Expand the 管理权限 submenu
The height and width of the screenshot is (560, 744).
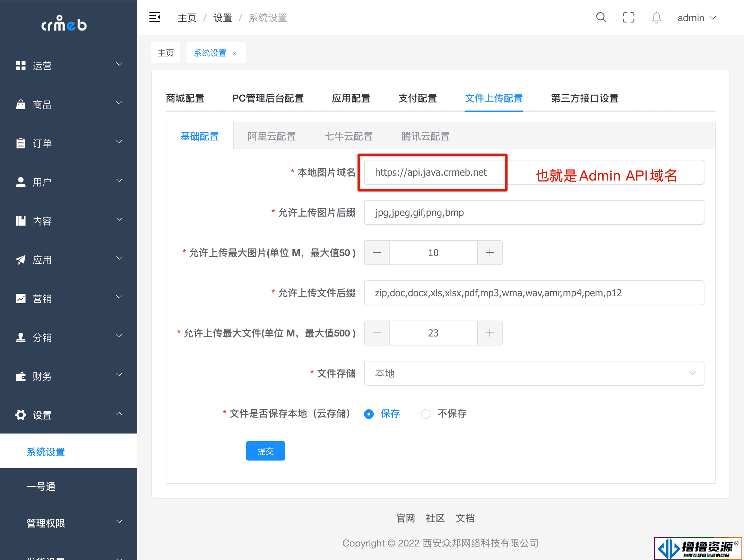[69, 523]
